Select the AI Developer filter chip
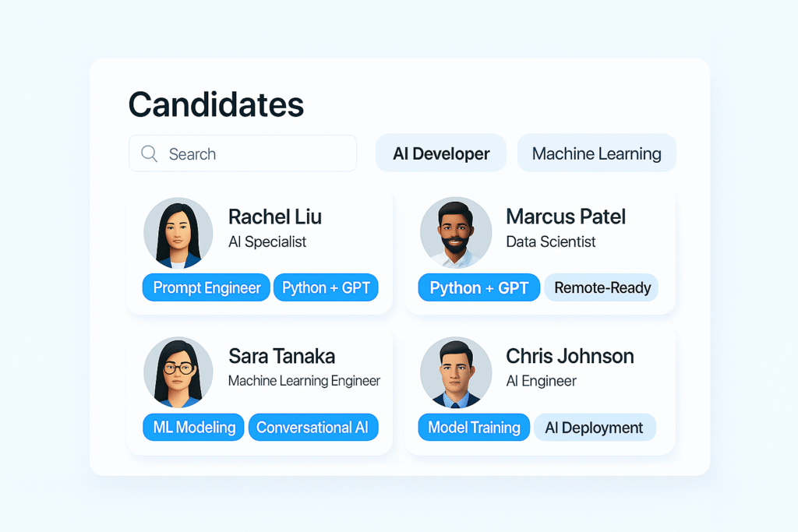Screen dimensions: 798x532 click(x=441, y=153)
